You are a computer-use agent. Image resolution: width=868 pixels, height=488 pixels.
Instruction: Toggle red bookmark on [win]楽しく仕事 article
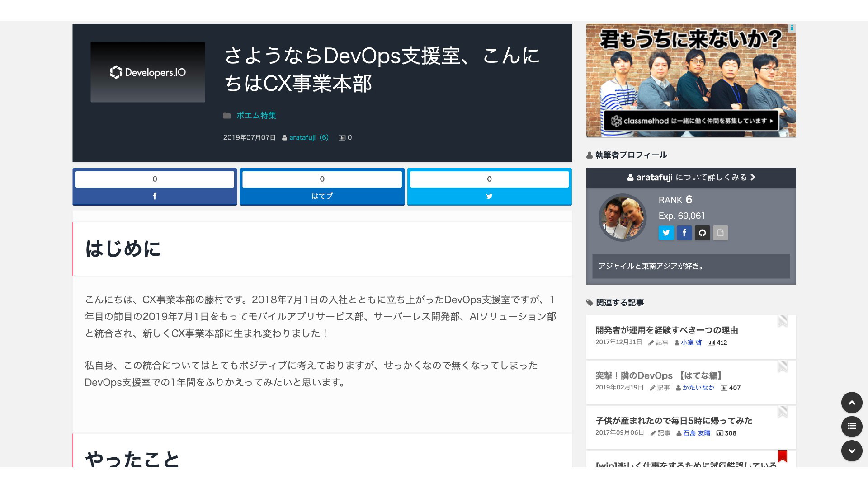(x=783, y=456)
